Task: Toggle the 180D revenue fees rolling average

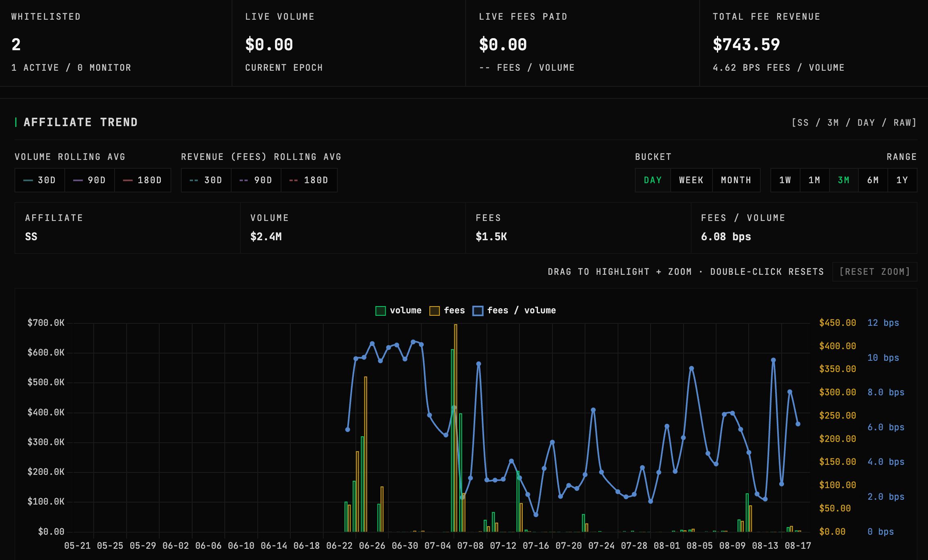Action: (x=309, y=180)
